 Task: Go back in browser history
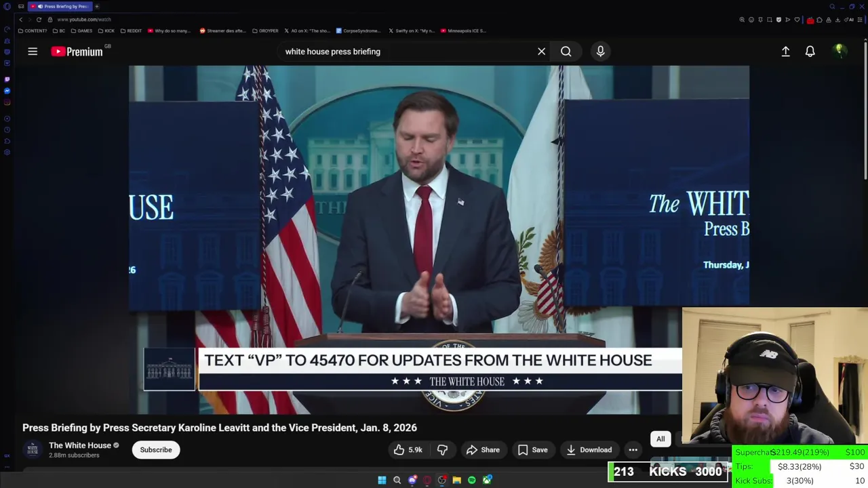click(x=20, y=20)
